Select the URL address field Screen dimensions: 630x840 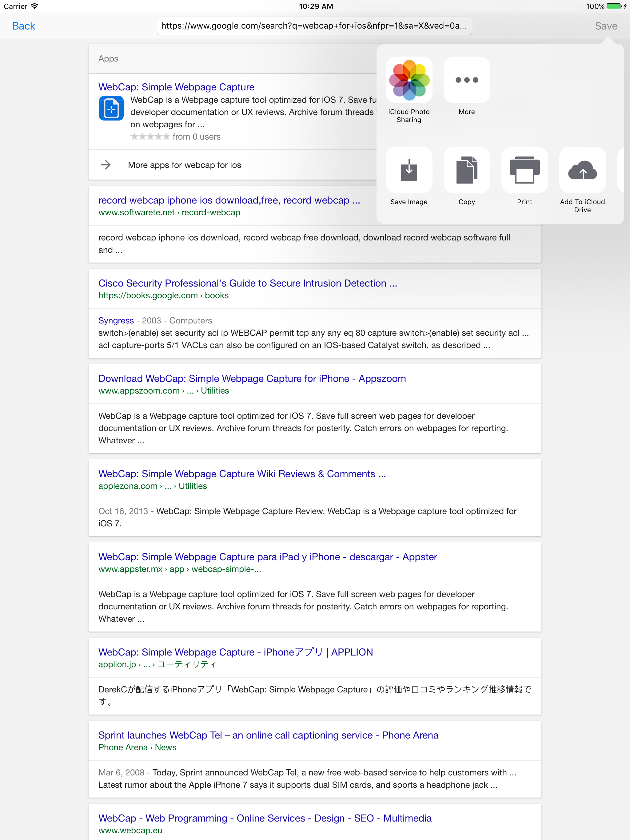coord(314,26)
